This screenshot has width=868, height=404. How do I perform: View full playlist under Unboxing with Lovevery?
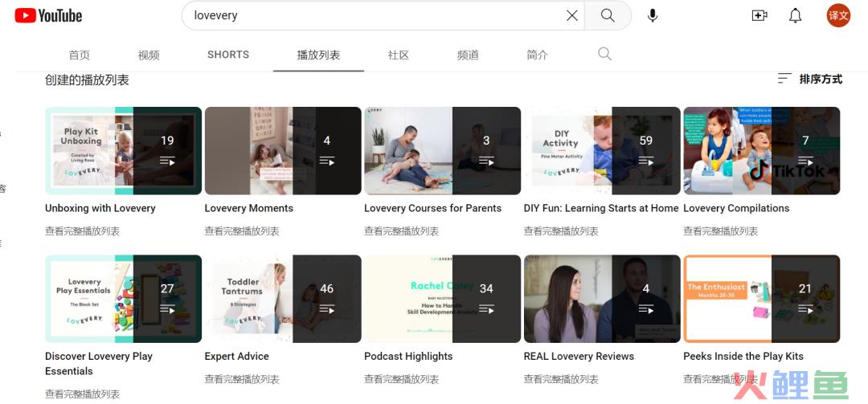point(83,231)
